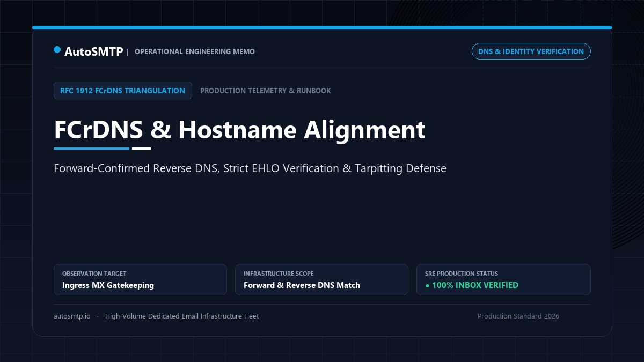Click the blue AutoSMTP logo dot
The width and height of the screenshot is (644, 362).
click(57, 50)
